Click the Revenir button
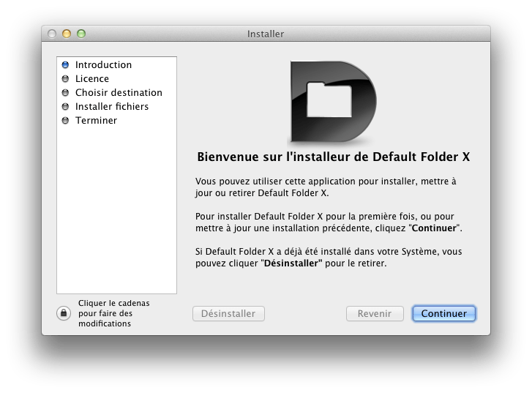This screenshot has width=532, height=393. coord(375,313)
